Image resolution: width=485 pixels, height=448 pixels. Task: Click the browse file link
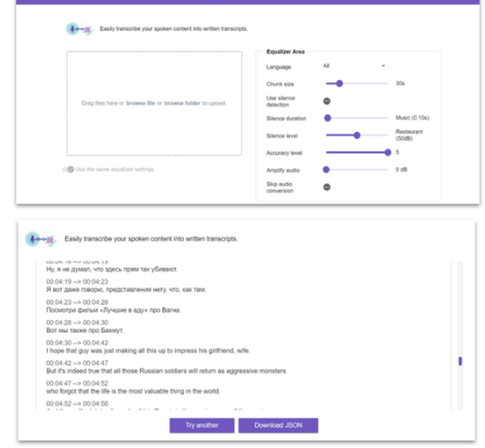coord(141,103)
